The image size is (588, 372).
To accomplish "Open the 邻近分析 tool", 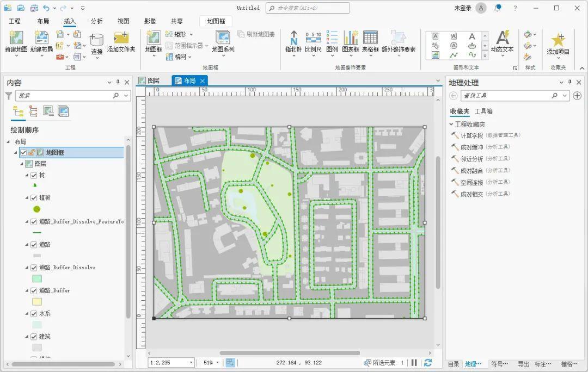I will pyautogui.click(x=471, y=159).
